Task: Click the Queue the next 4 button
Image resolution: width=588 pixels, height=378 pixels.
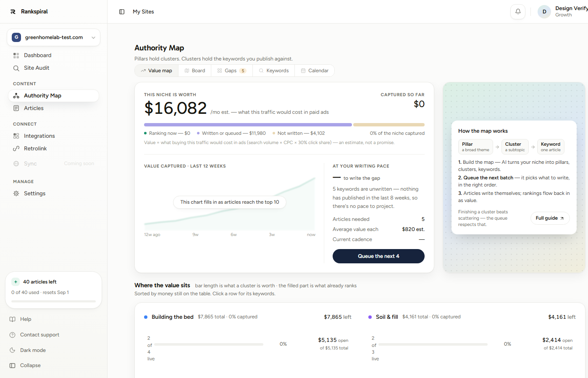Action: click(378, 256)
